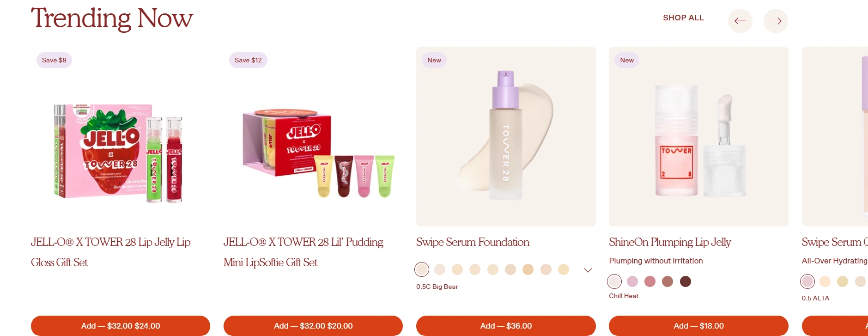868x336 pixels.
Task: Open the SHOP ALL link
Action: click(x=683, y=18)
